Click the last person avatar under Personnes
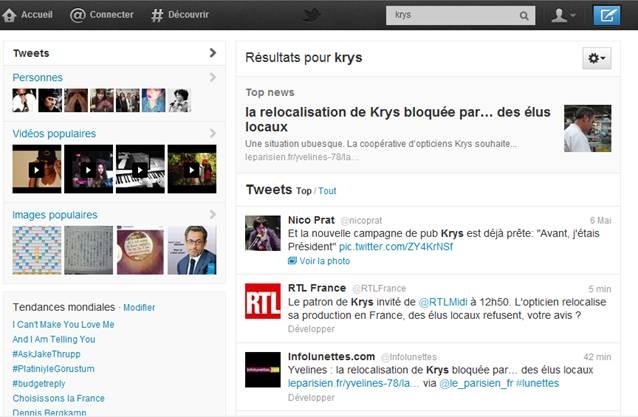Viewport: 638px width, 417px height. (x=179, y=100)
